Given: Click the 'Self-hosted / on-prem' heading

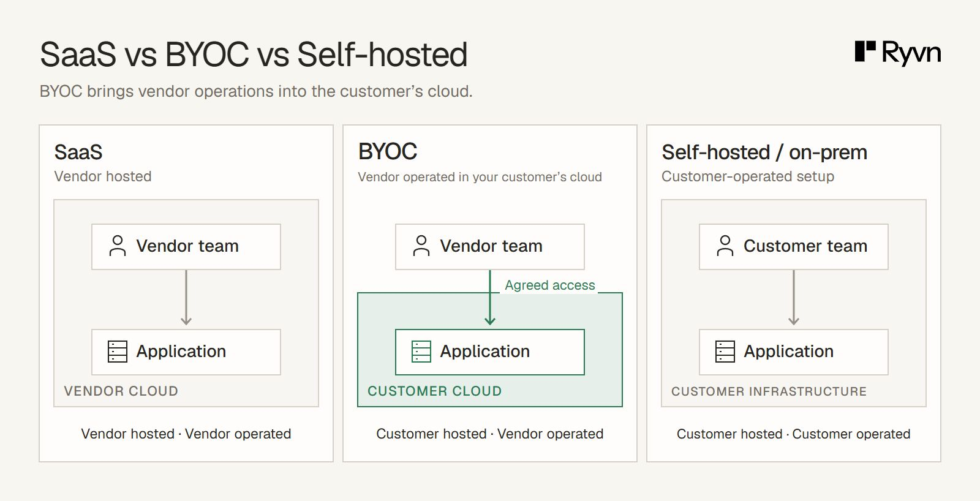Looking at the screenshot, I should tap(764, 152).
